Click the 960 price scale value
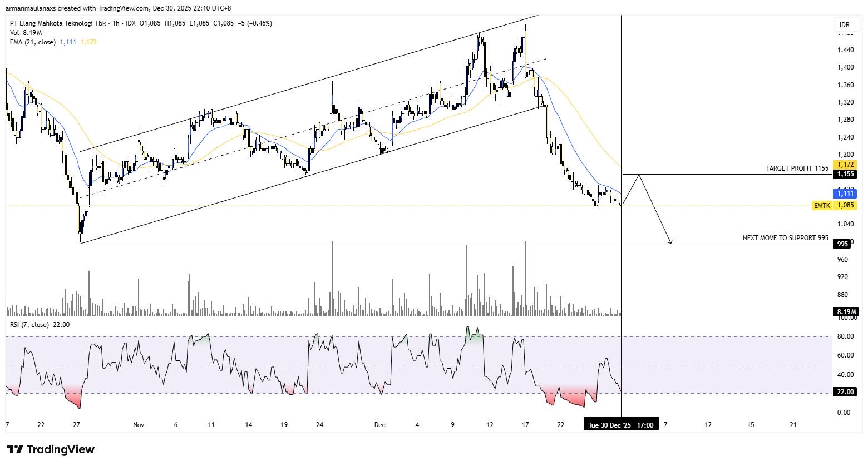The height and width of the screenshot is (466, 868). pos(842,260)
